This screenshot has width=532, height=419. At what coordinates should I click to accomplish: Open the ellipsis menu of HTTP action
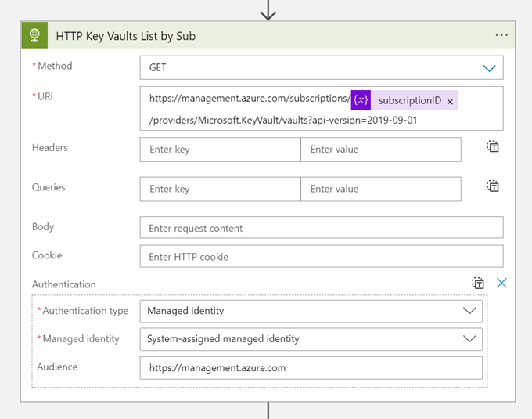coord(501,35)
